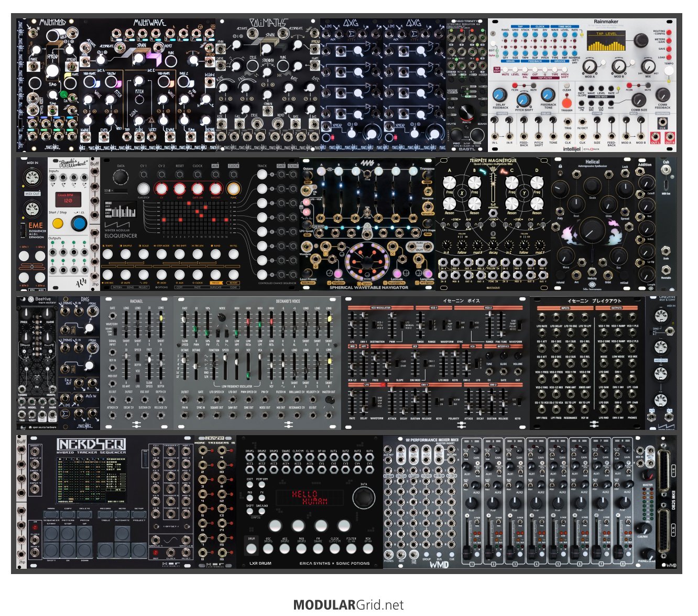Click the "SPHERICAL WAVETABLE NAVIGATOR" label
698x616 pixels.
[x=369, y=287]
